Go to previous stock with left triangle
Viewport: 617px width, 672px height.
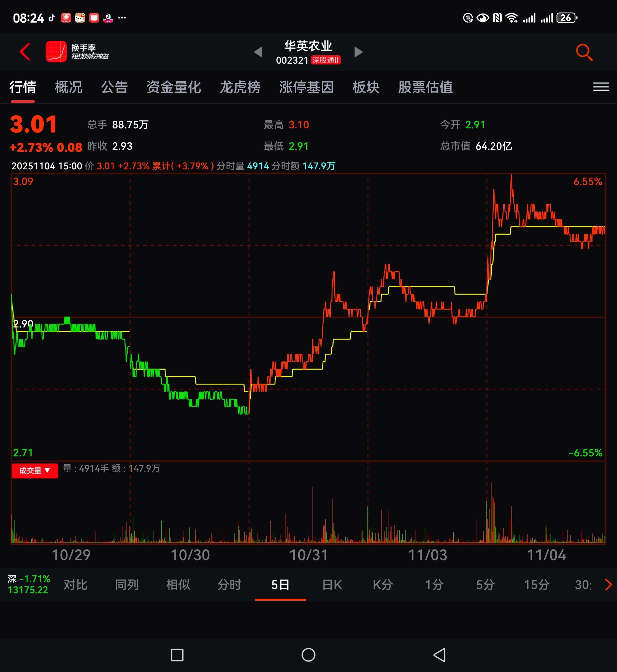pos(258,52)
